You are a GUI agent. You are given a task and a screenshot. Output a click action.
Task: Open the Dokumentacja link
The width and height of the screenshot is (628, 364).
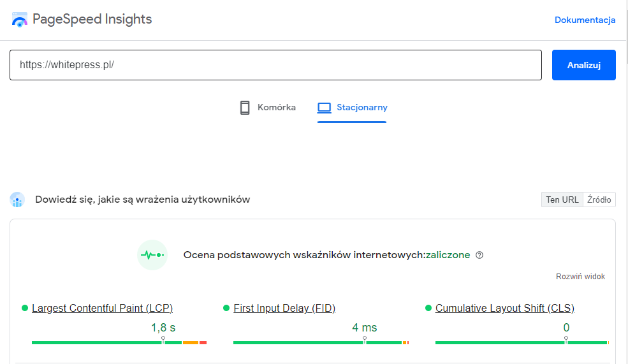[585, 20]
